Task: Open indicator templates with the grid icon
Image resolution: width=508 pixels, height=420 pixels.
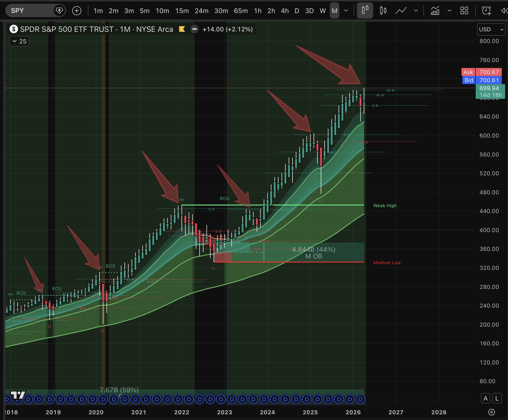Action: 464,10
